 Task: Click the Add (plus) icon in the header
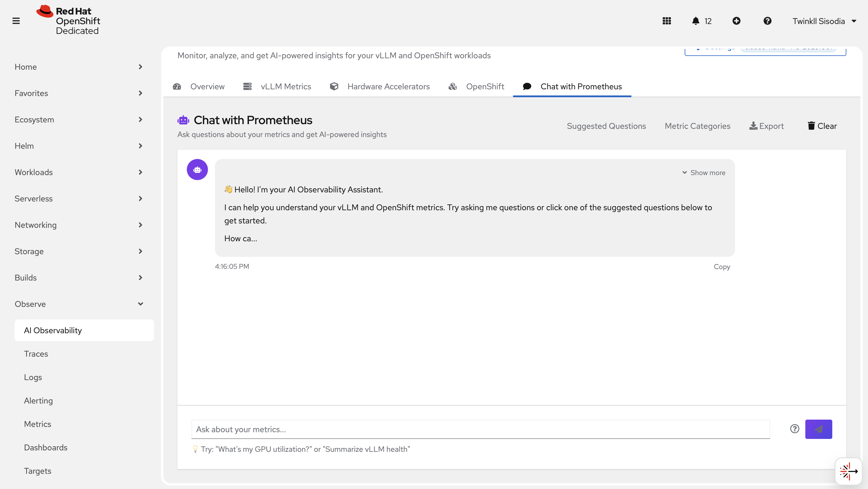click(737, 21)
